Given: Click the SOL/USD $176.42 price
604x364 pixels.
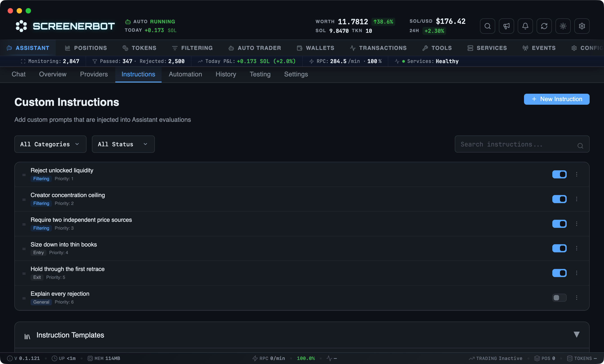Looking at the screenshot, I should 437,21.
